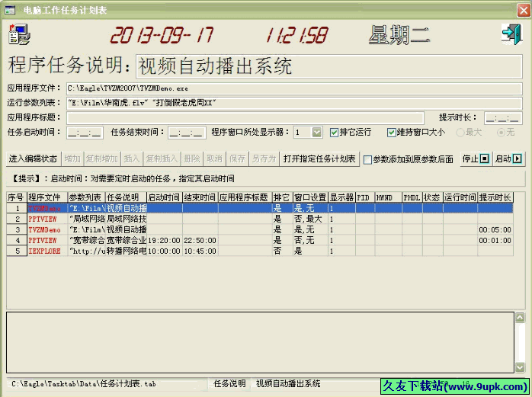Click status bar path 任务计划表.tab
This screenshot has height=397, width=532.
(x=84, y=384)
